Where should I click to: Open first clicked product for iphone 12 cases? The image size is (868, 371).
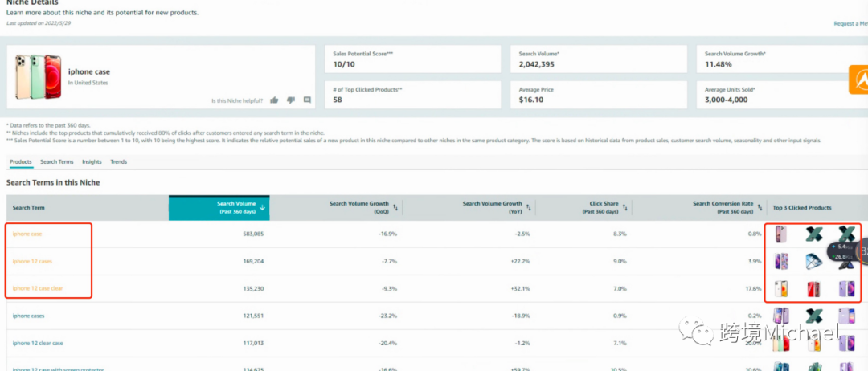pos(781,261)
